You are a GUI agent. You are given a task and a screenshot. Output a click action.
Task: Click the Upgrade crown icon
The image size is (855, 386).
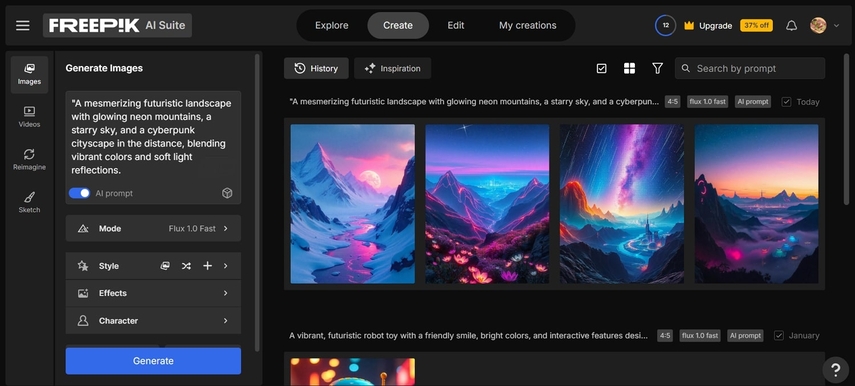coord(689,26)
